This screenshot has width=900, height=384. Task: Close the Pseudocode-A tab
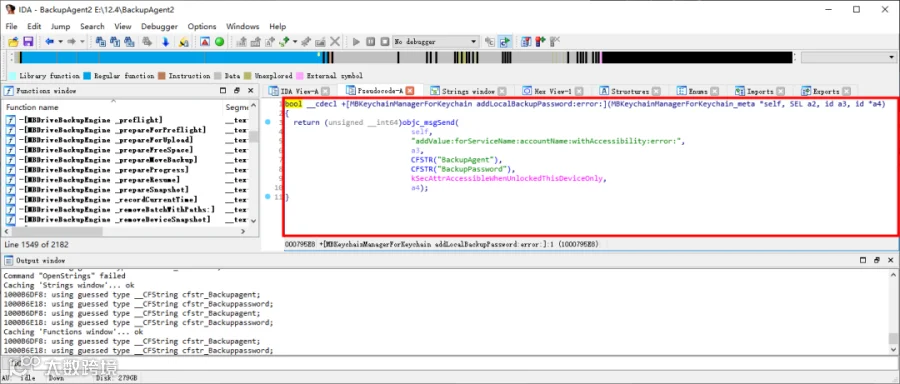coord(410,91)
